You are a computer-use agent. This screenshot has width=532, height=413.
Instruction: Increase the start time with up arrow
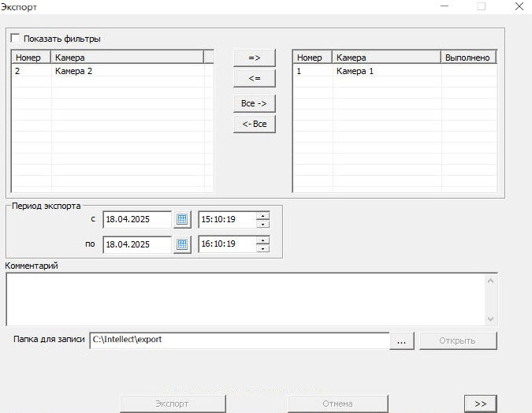(262, 215)
